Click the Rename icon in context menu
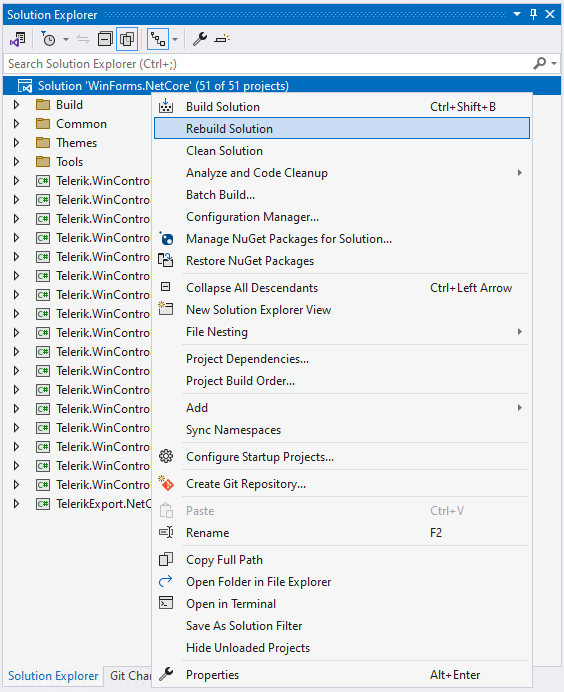Screen dimensions: 564x692 coord(166,532)
